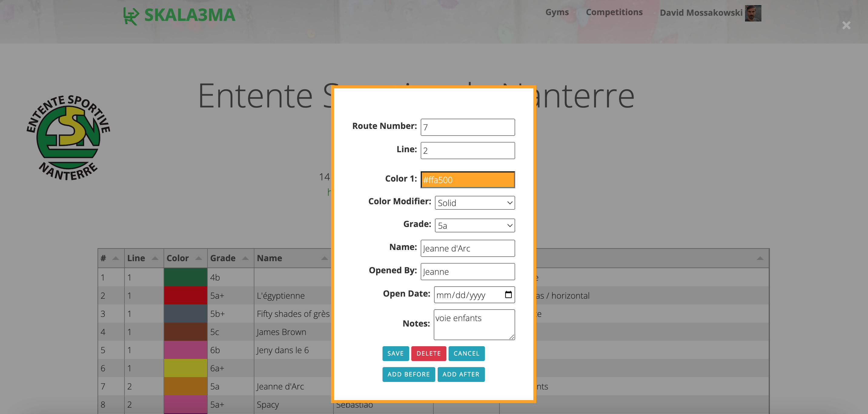Open the calendar picker in Open Date
Screen dimensions: 868x414
coord(508,294)
